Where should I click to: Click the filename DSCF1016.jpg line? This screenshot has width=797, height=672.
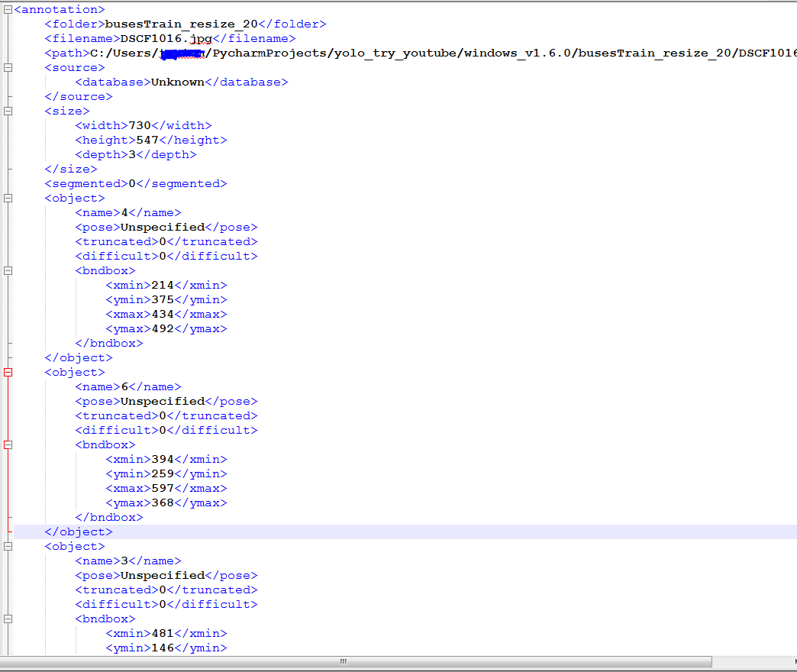click(170, 39)
